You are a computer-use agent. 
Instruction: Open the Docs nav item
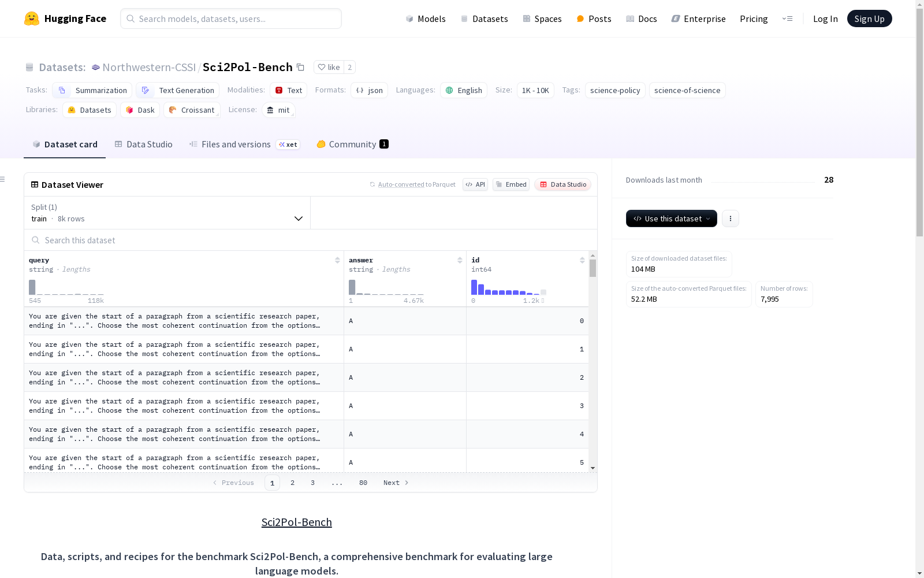pos(642,18)
